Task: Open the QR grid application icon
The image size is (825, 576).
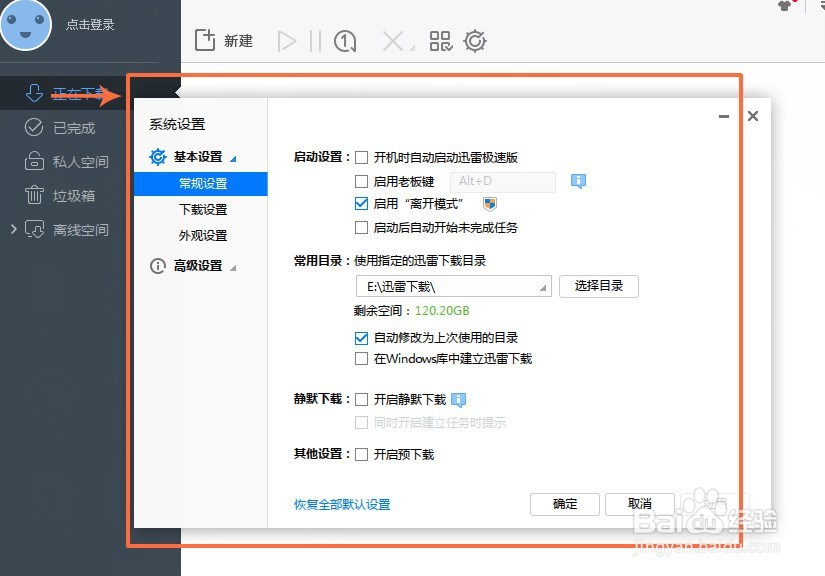Action: point(441,41)
